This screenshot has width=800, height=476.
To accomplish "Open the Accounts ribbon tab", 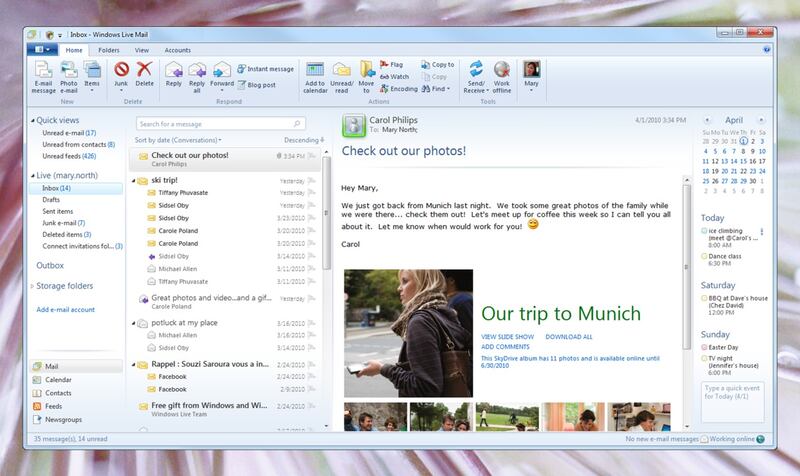I will tap(177, 49).
